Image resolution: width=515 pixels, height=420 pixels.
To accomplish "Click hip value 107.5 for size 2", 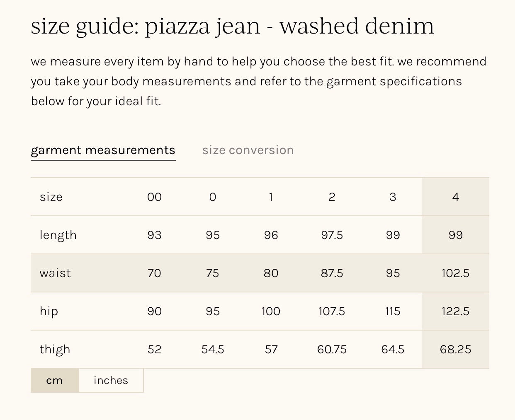I will tap(332, 311).
